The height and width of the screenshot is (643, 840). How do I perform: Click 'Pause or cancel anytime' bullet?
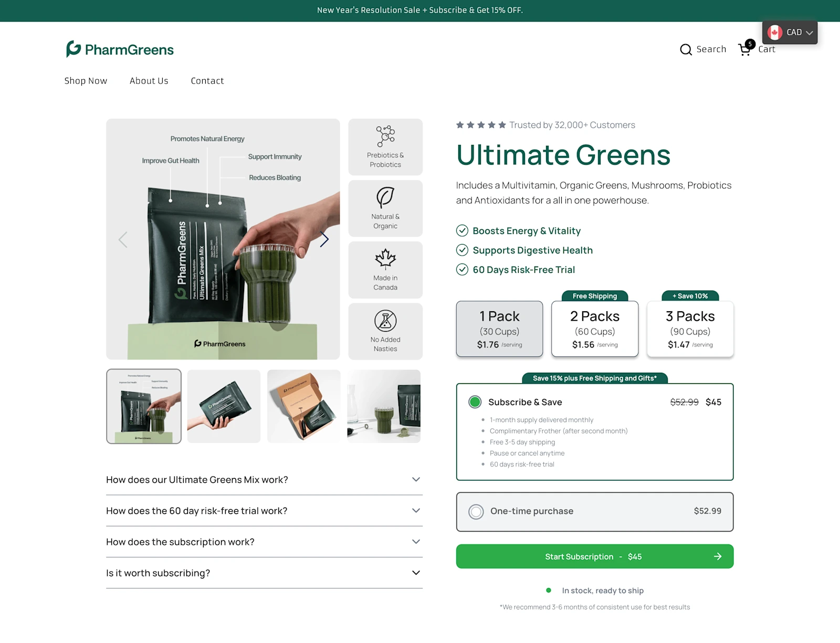527,453
